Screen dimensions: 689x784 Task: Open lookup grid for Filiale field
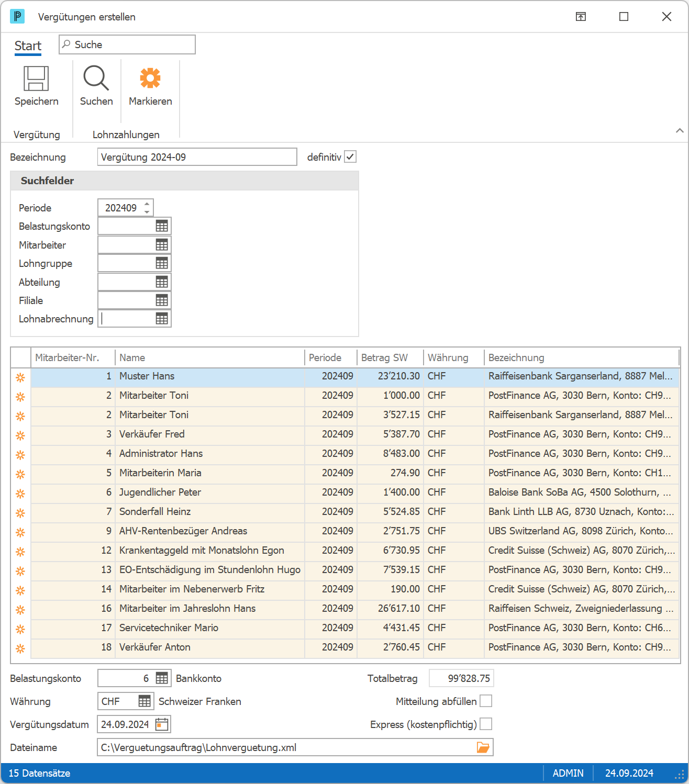point(162,300)
